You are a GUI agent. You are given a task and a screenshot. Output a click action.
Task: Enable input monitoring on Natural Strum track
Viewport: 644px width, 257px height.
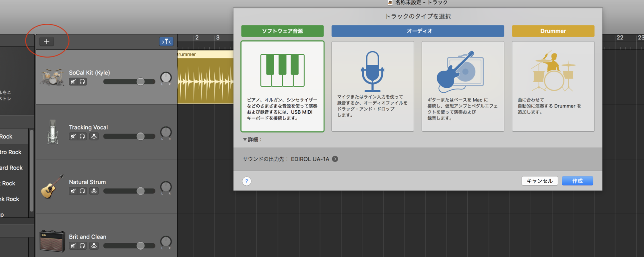point(94,191)
